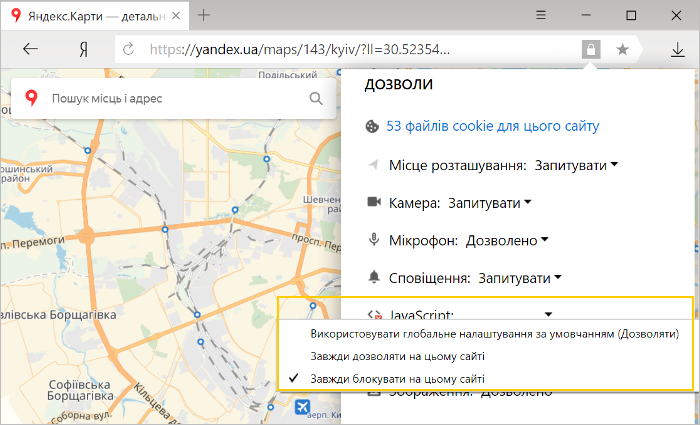Click the search magnifier in the maps box
700x425 pixels.
click(x=316, y=98)
